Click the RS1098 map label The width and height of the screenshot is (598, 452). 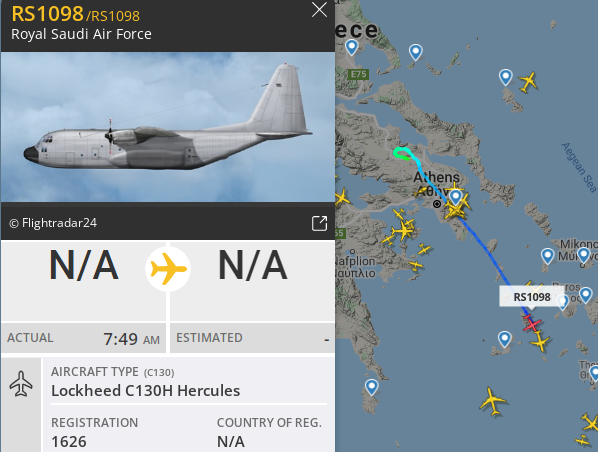click(x=532, y=297)
